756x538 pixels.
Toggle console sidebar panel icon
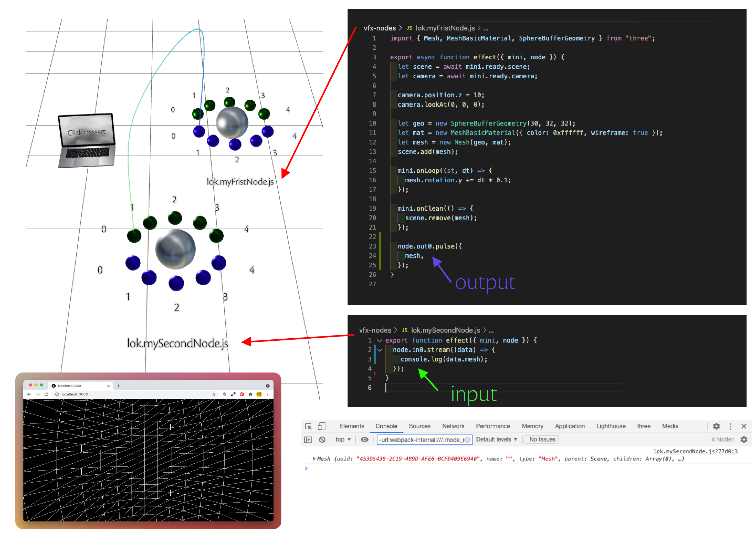tap(308, 439)
